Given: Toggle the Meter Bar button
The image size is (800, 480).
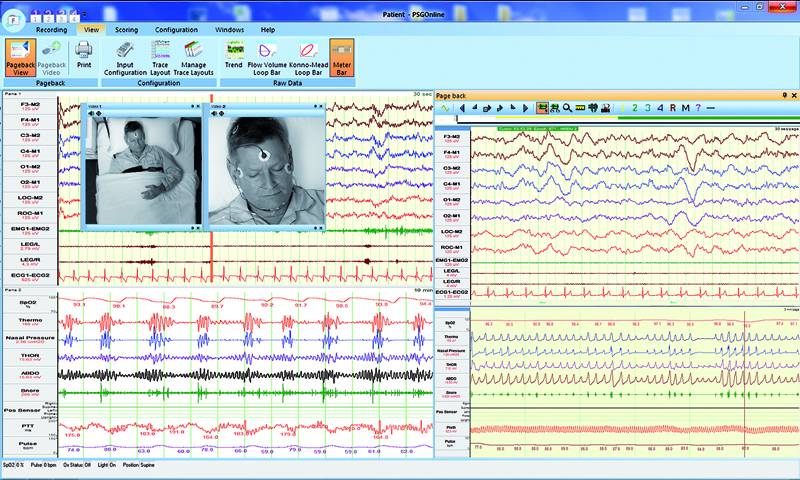Looking at the screenshot, I should pos(342,56).
